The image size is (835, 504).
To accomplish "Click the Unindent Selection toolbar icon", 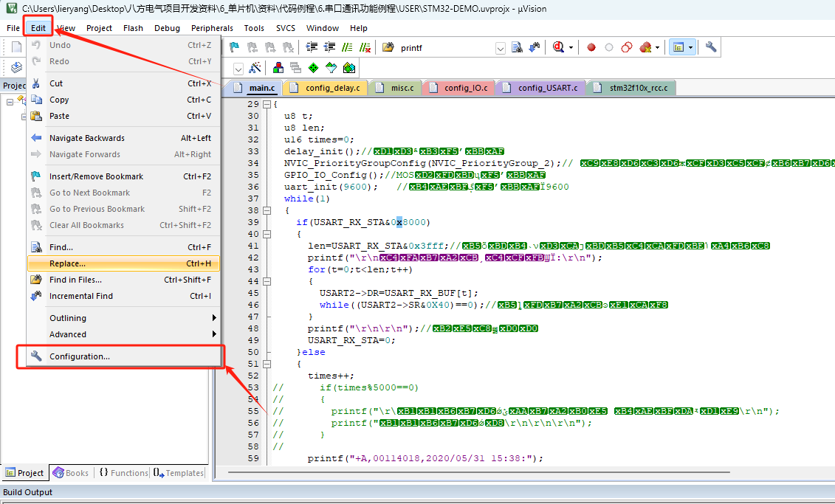I will tap(329, 47).
